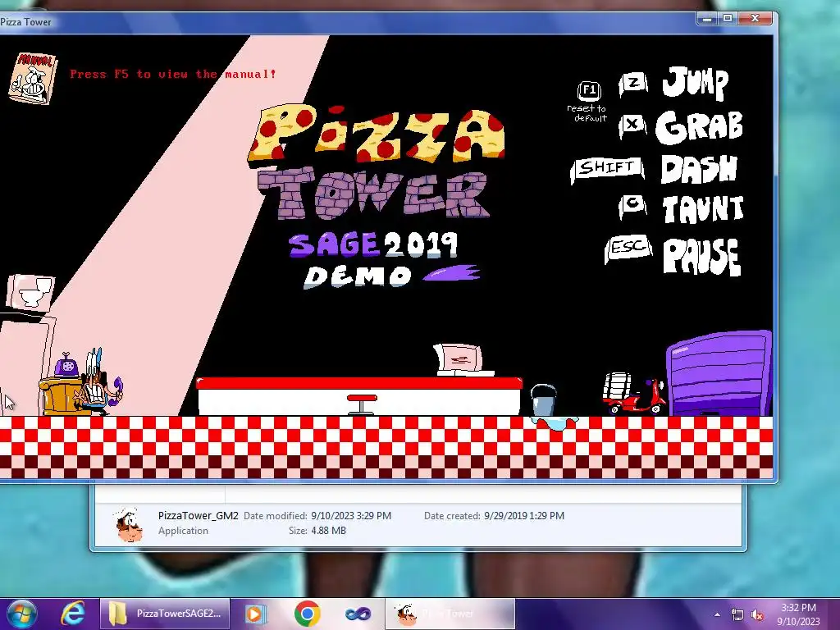The image size is (840, 630).
Task: Click the red pizza delivery scooter
Action: click(x=634, y=394)
